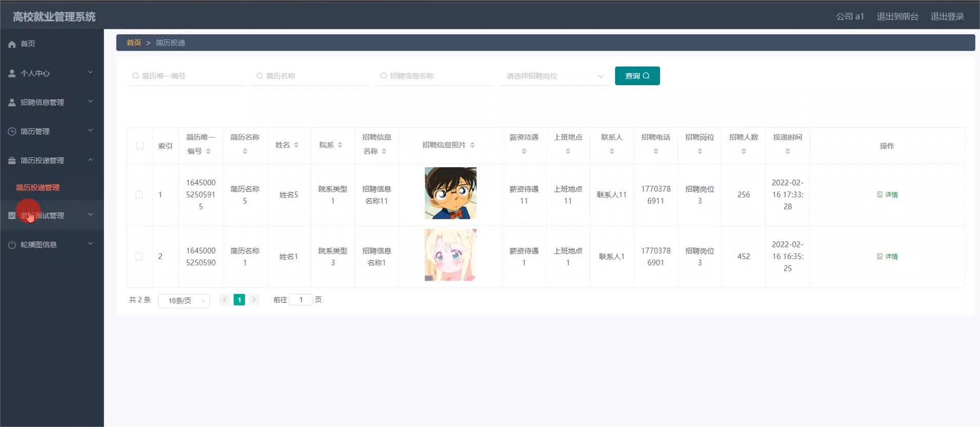Click the 轮播图信息 power icon
Viewport: 980px width, 427px height.
12,245
